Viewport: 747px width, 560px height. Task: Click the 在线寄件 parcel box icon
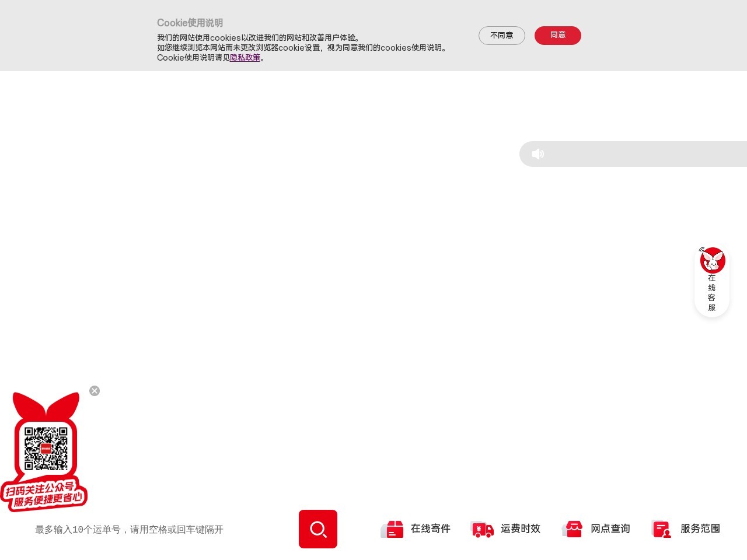tap(392, 529)
